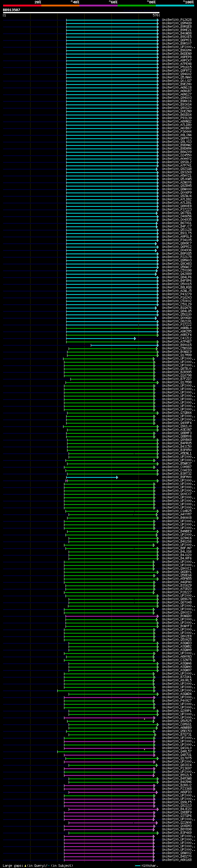Select the UniRef100_A5AYZ1 entry
Viewport: 197px width, 868px height.
[x=176, y=176]
